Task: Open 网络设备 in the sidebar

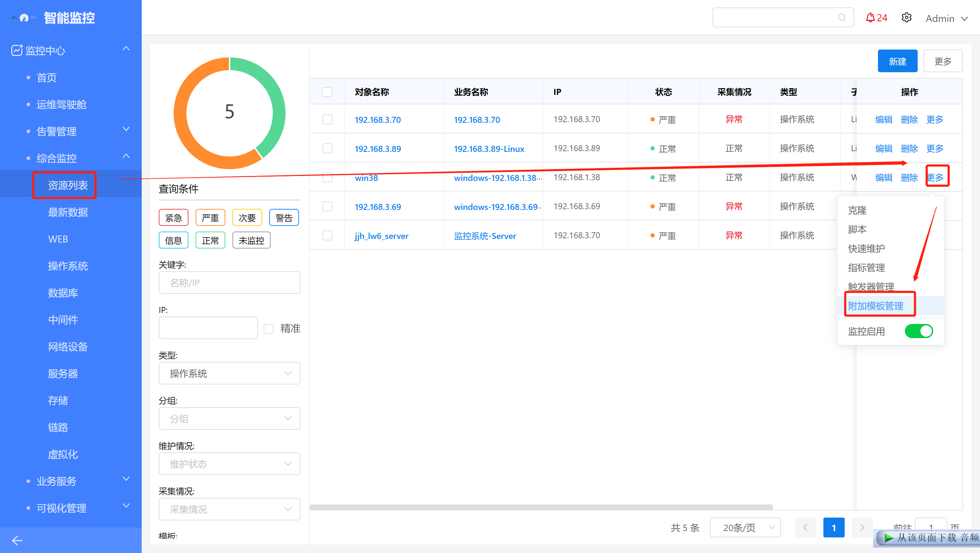Action: 68,347
